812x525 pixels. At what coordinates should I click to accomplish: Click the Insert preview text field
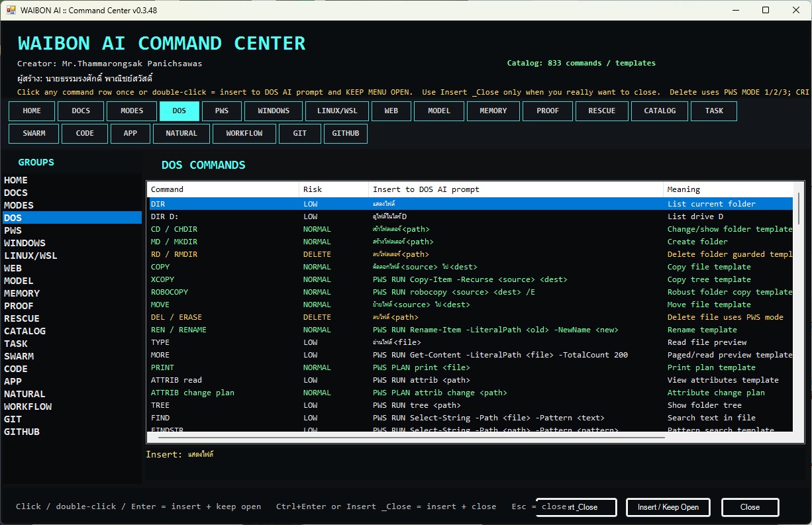476,463
